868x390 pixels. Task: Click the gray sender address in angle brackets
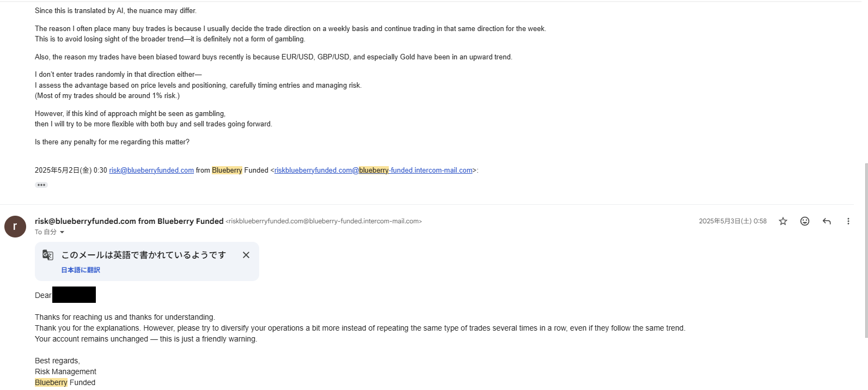pyautogui.click(x=323, y=221)
